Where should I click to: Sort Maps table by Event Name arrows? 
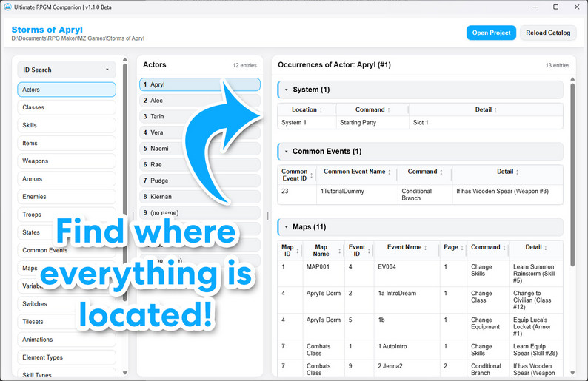(x=426, y=248)
